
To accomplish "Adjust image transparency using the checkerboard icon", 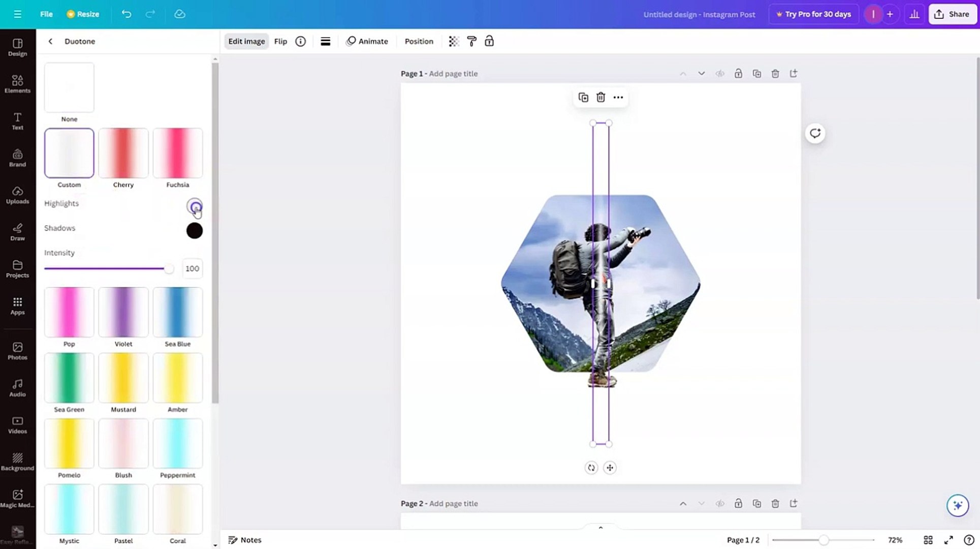I will tap(453, 41).
